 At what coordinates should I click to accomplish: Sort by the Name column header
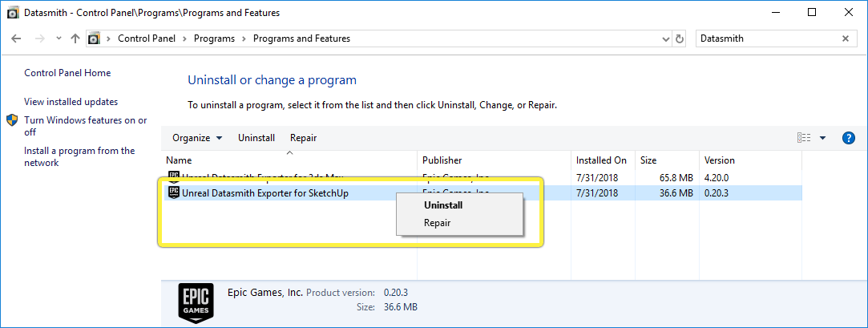[179, 160]
